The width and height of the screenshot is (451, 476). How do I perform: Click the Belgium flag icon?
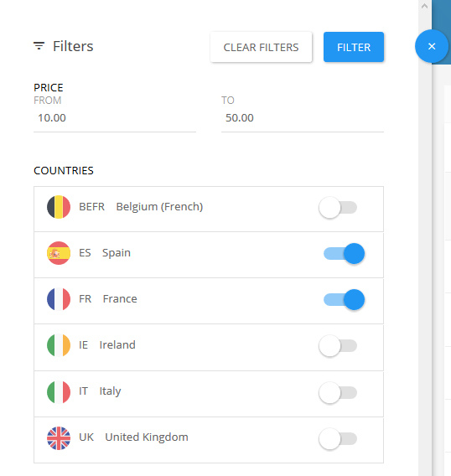(x=59, y=207)
